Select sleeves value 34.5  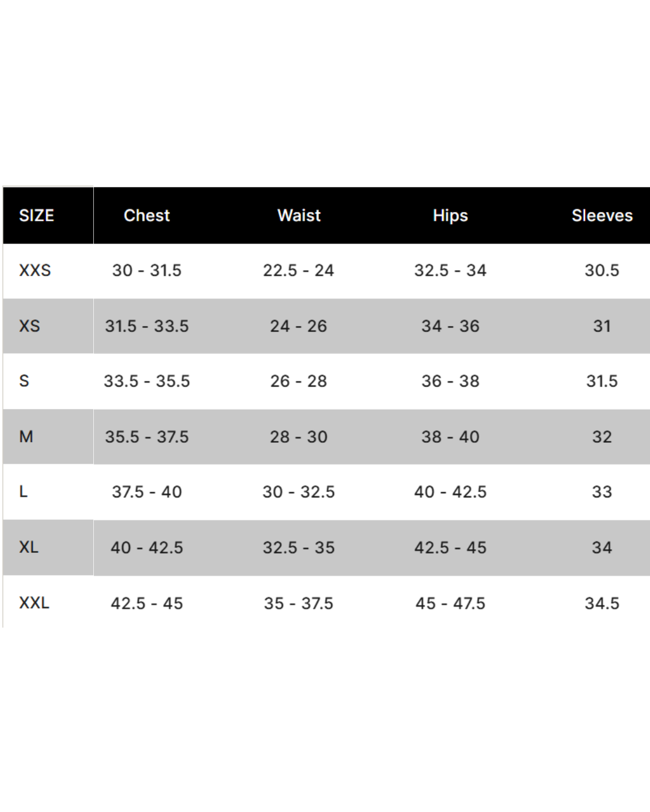(602, 603)
